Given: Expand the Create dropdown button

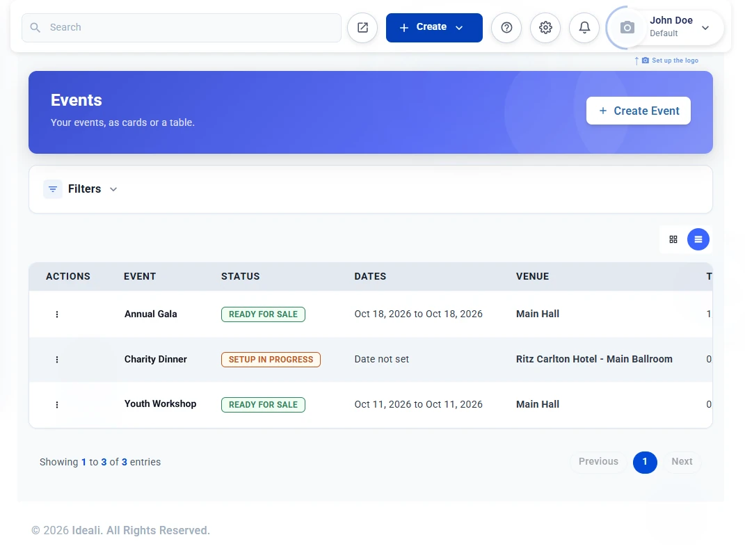Looking at the screenshot, I should pos(434,28).
